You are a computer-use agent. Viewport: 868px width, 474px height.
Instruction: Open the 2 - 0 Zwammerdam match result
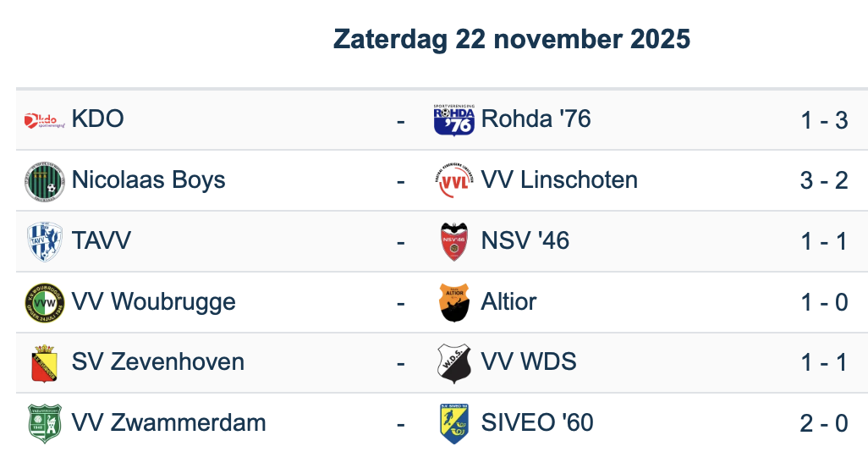coord(824,423)
